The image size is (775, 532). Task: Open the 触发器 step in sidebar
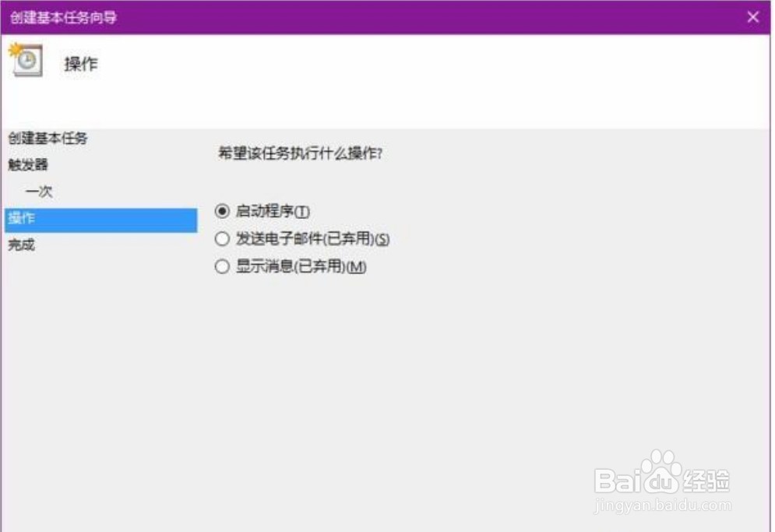[x=28, y=164]
